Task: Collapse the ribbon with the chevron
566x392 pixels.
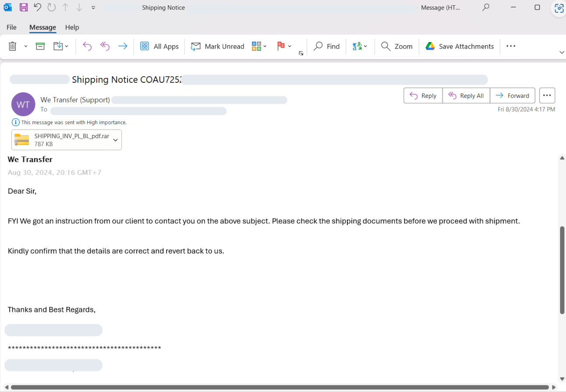Action: 562,52
